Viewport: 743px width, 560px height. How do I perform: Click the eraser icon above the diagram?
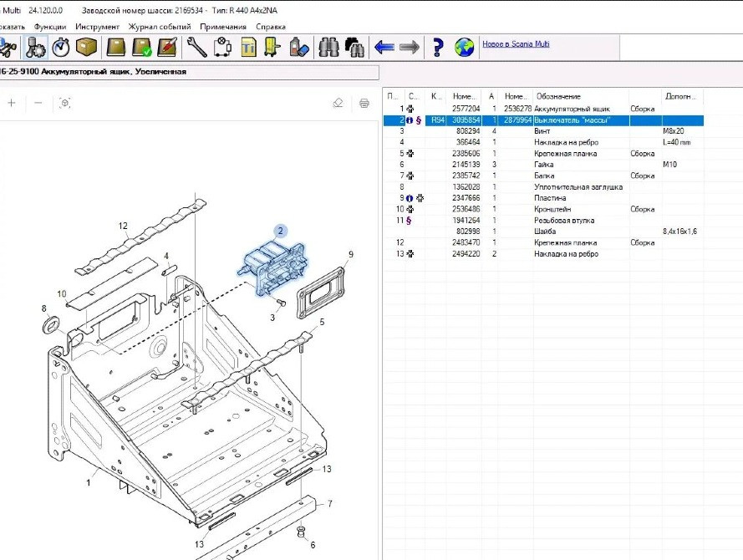(338, 103)
